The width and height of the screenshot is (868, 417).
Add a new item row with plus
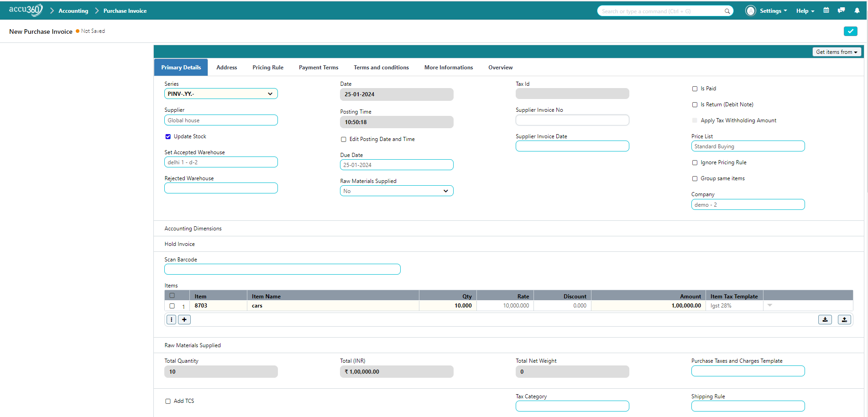click(184, 319)
